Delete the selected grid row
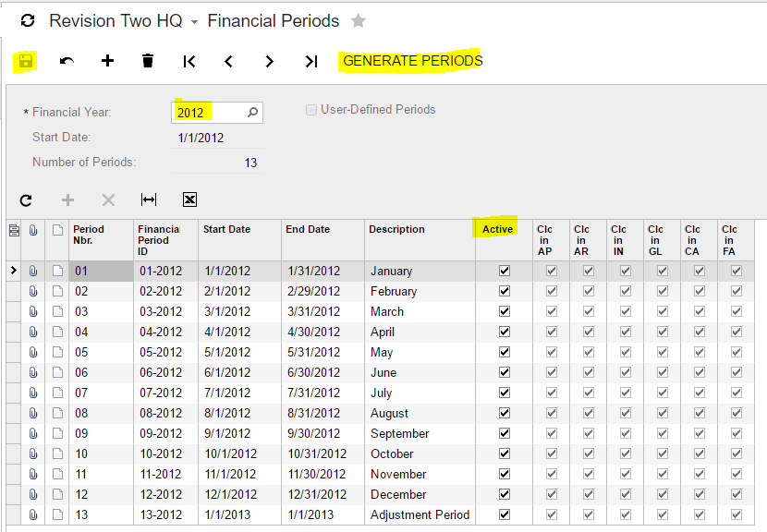The image size is (767, 532). (x=108, y=199)
